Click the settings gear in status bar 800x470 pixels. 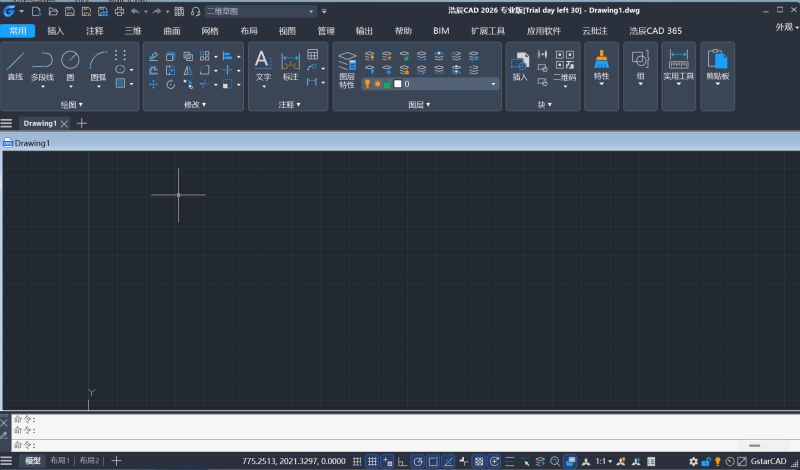pyautogui.click(x=693, y=461)
